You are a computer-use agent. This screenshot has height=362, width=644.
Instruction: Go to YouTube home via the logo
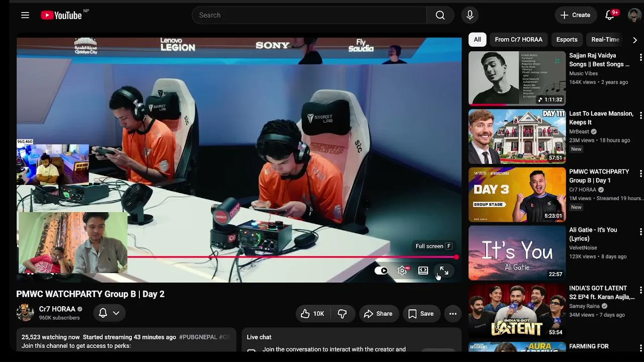[x=61, y=15]
